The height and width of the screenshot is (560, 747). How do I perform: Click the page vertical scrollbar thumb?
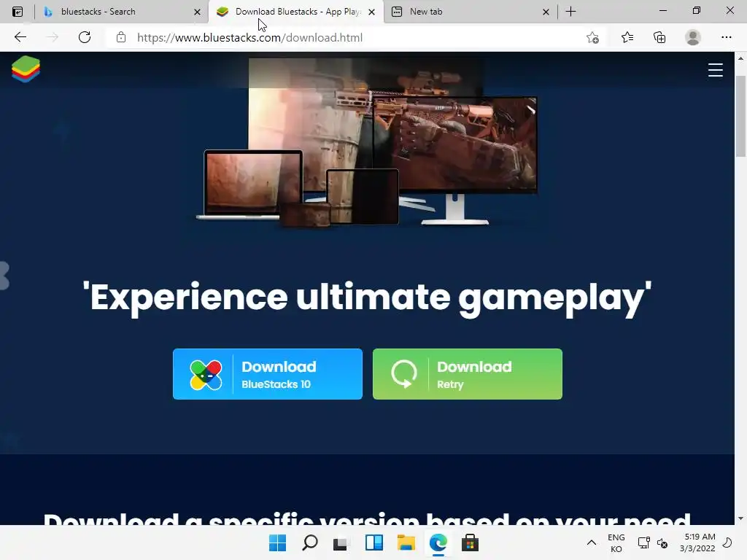740,116
